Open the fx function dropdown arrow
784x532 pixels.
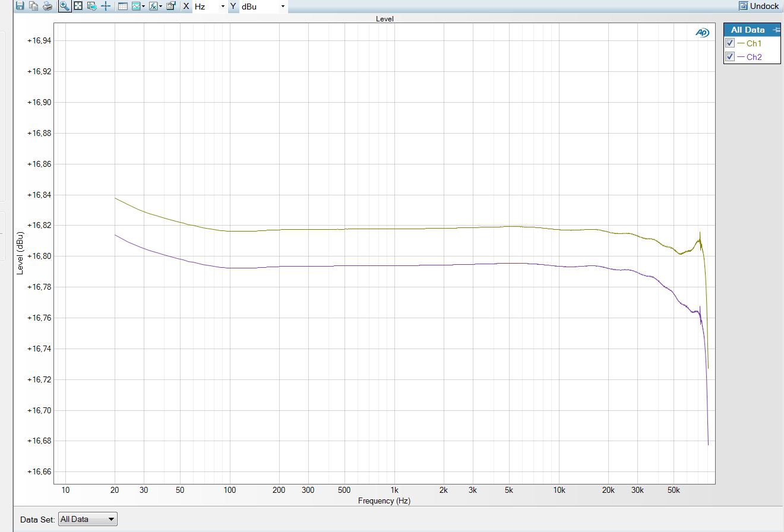[161, 7]
